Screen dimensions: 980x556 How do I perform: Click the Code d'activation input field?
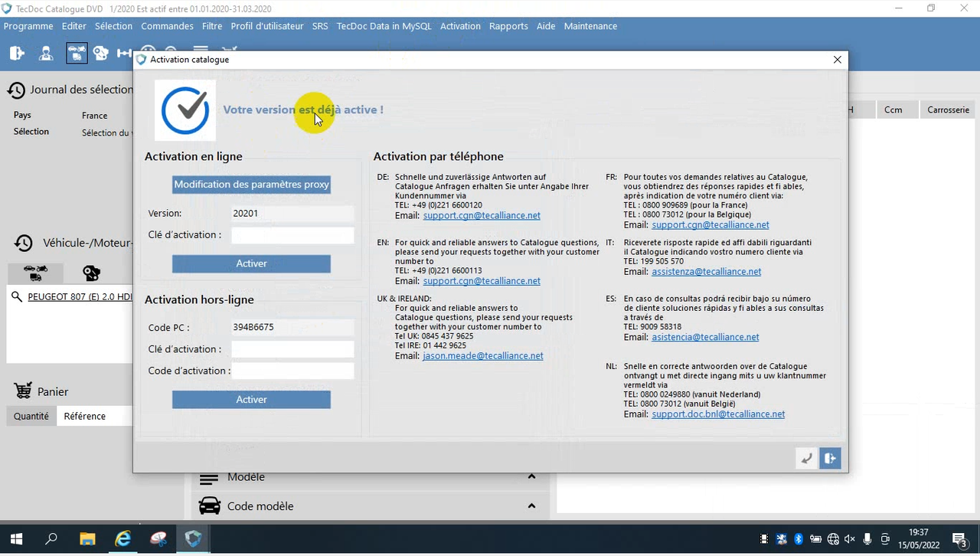(x=292, y=371)
